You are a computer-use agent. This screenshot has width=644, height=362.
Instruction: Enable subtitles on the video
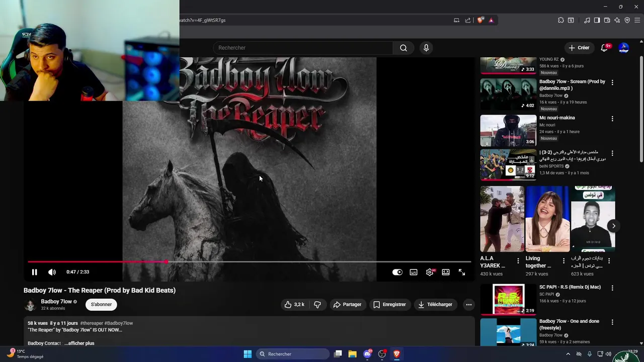[x=414, y=272]
